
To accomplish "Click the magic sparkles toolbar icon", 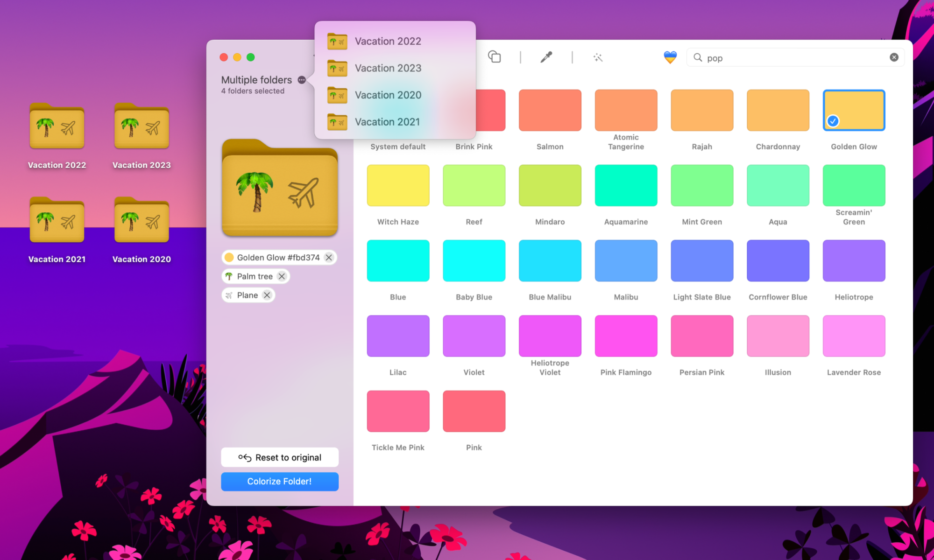I will [x=598, y=57].
